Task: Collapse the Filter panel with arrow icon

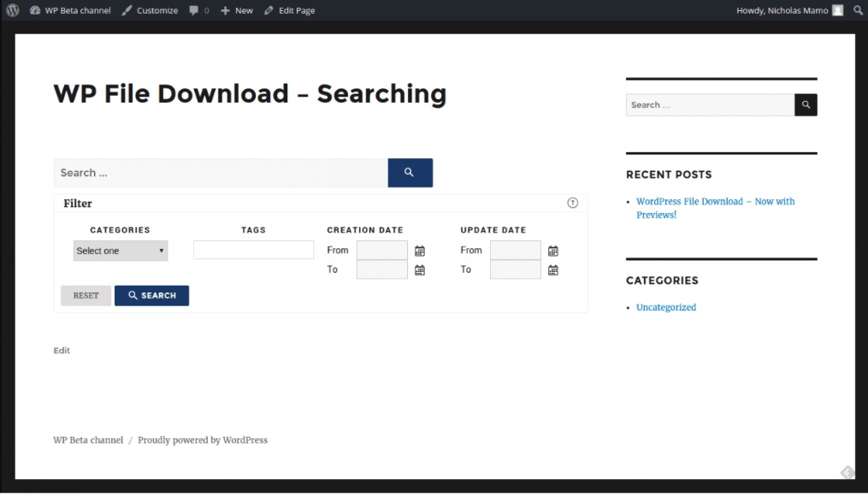Action: point(572,203)
